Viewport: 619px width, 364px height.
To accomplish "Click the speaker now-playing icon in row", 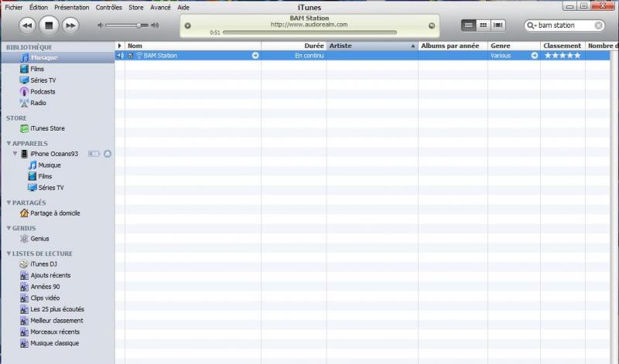I will click(x=120, y=56).
